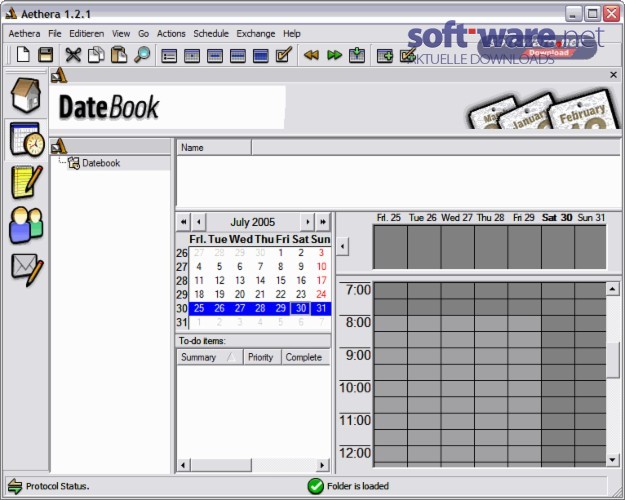
Task: Click the Save floppy disk icon
Action: pos(45,55)
